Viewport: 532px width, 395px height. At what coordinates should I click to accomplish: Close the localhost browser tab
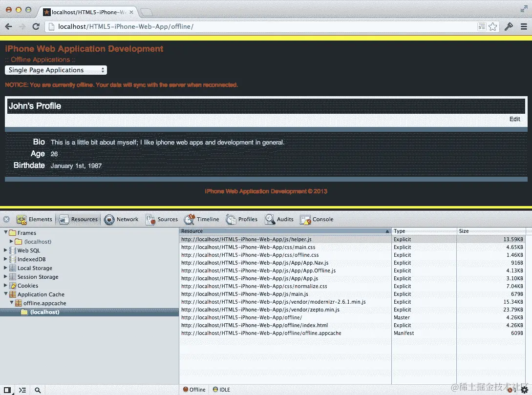131,12
